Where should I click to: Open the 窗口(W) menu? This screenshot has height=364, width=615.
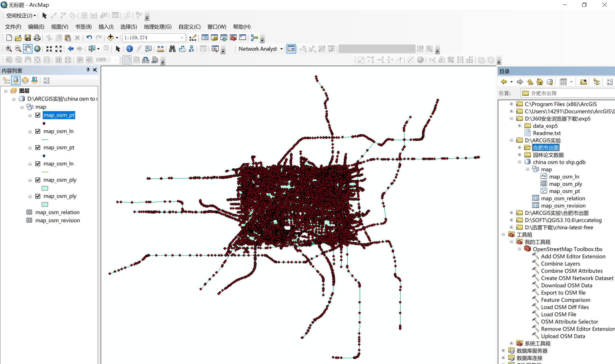217,26
